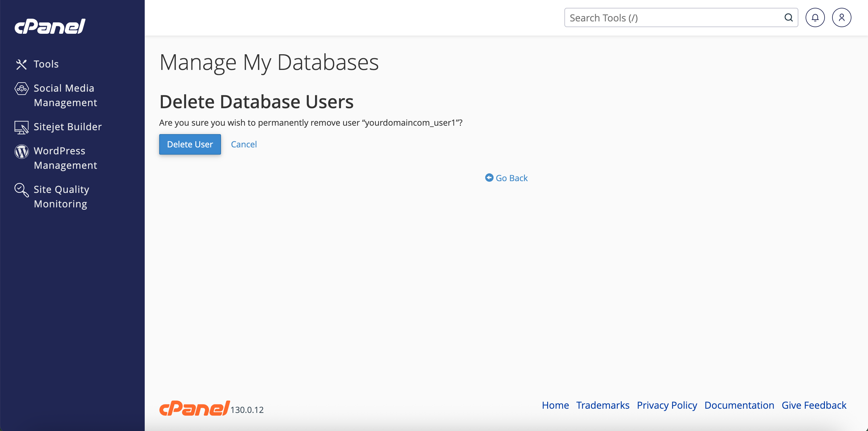Viewport: 868px width, 431px height.
Task: Click the cPanel logo in the sidebar
Action: 50,26
